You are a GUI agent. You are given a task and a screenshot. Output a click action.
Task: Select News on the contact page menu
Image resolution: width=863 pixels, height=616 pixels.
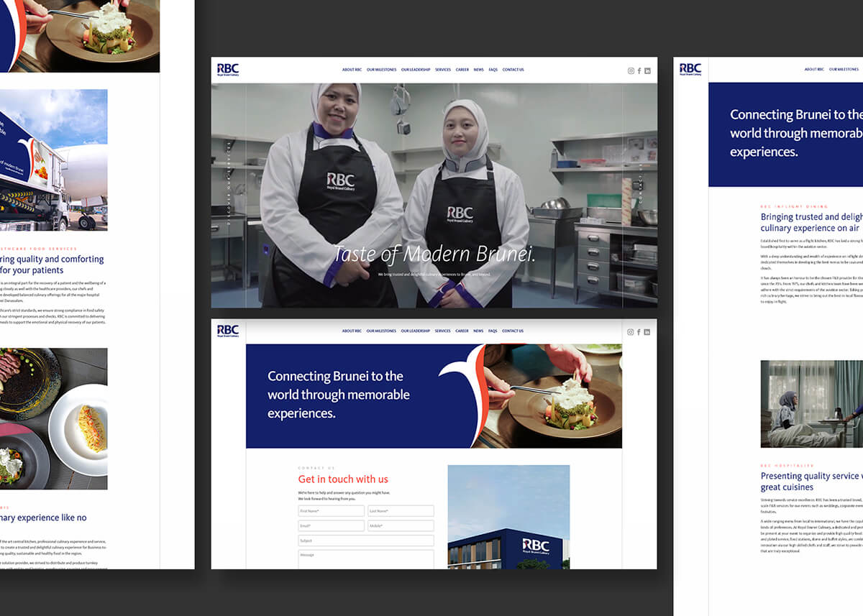[x=479, y=331]
